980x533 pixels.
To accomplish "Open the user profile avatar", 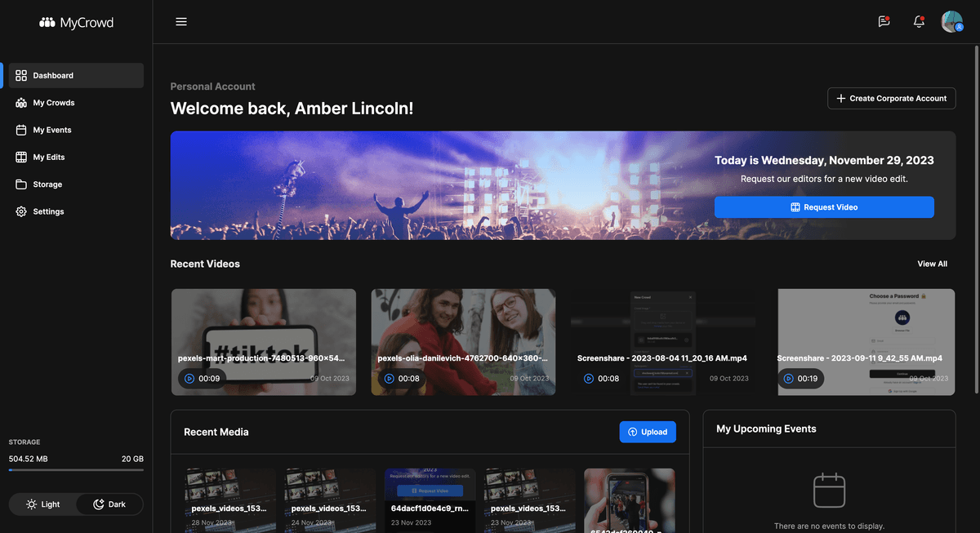I will 951,22.
